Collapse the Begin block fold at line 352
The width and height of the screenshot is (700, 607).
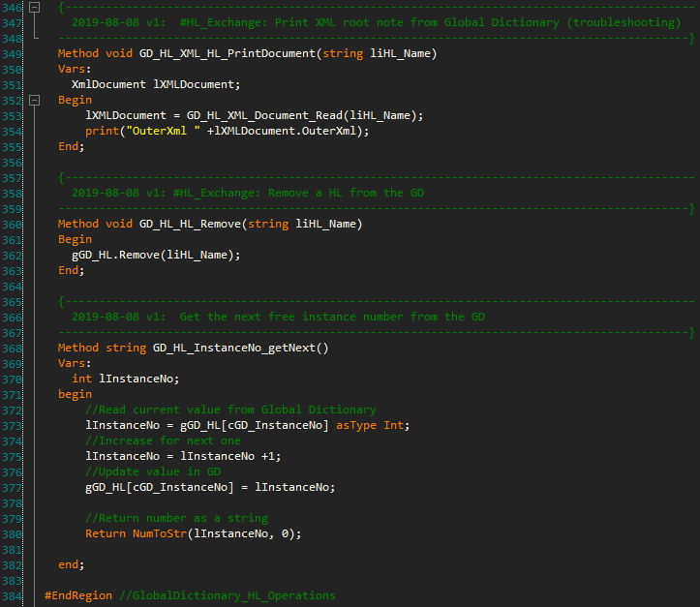[x=35, y=100]
